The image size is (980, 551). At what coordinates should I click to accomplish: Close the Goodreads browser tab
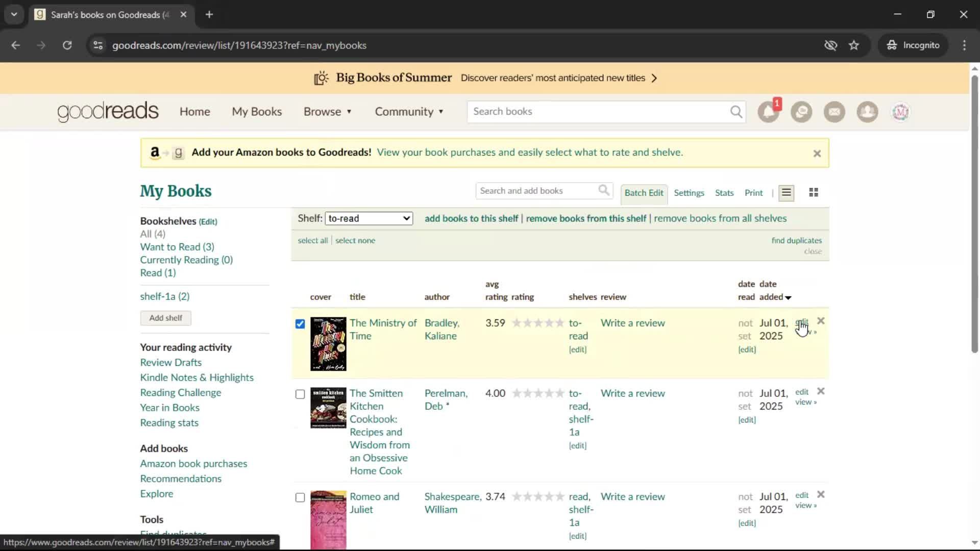click(x=183, y=14)
